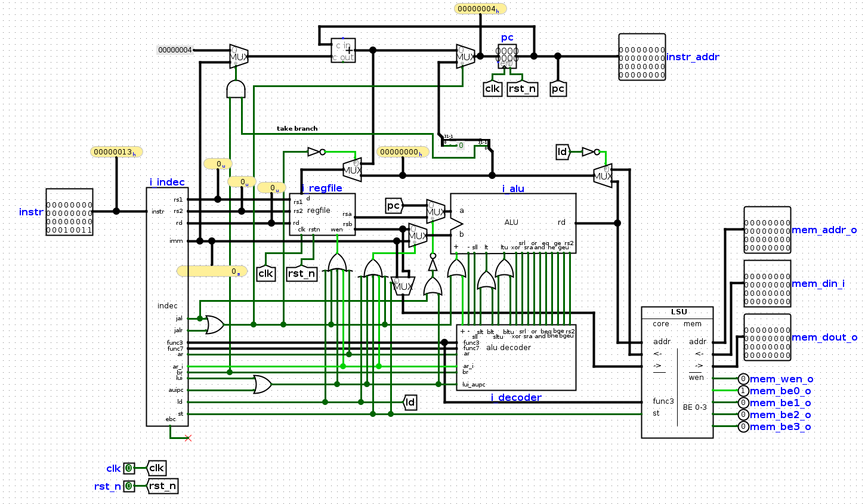Click the 00000000h probe value
This screenshot has width=868, height=504.
[x=403, y=152]
